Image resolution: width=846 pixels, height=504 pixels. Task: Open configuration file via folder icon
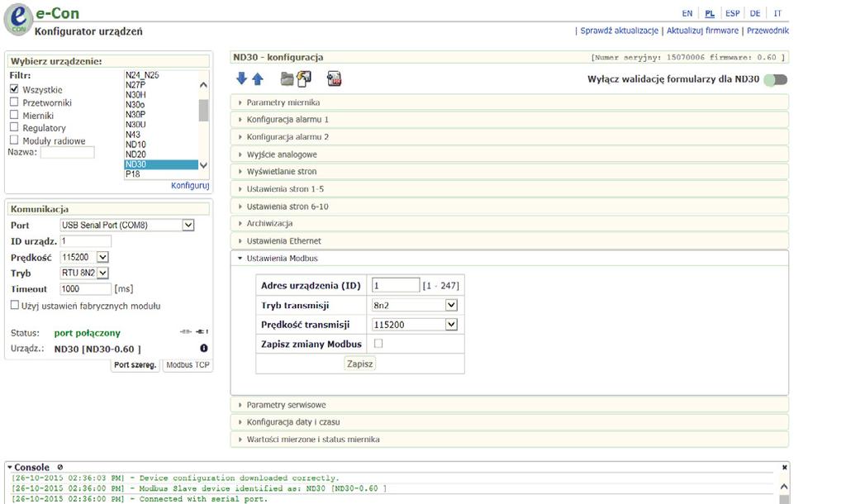(x=287, y=79)
